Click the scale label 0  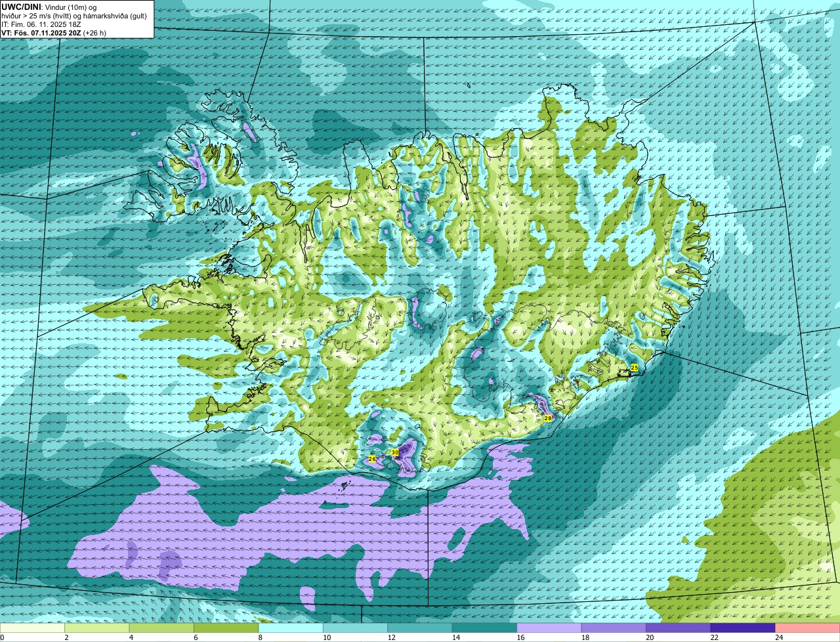2,637
